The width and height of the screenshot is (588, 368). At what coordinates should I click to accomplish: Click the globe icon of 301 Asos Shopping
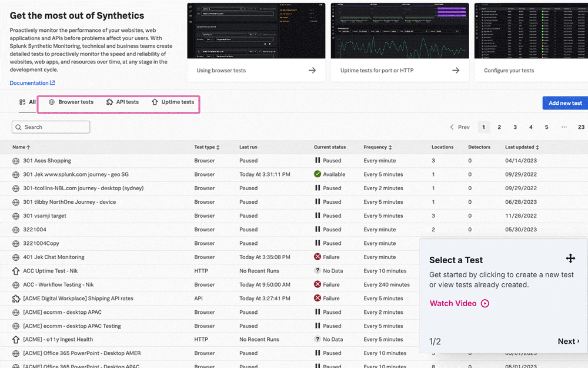16,161
